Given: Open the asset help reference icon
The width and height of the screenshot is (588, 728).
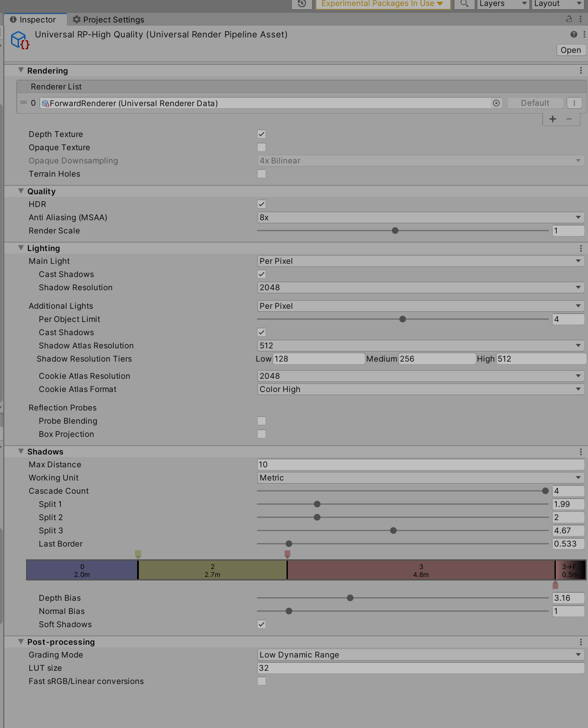Looking at the screenshot, I should click(x=573, y=34).
